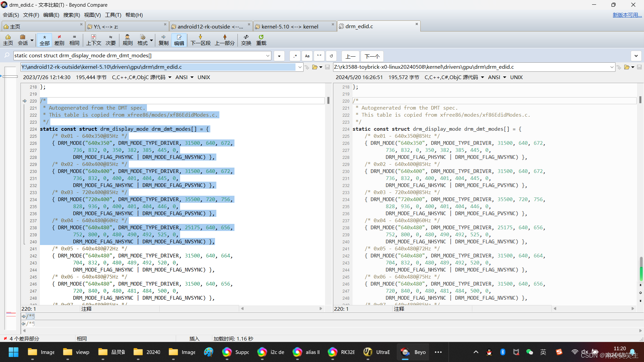The image size is (644, 362).
Task: Click the WeChat tray icon
Action: click(529, 352)
